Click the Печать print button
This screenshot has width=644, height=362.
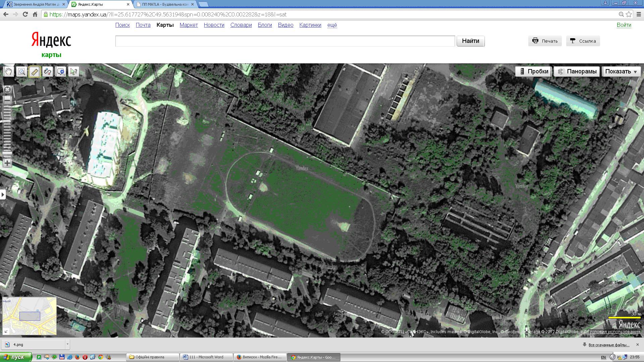point(545,41)
